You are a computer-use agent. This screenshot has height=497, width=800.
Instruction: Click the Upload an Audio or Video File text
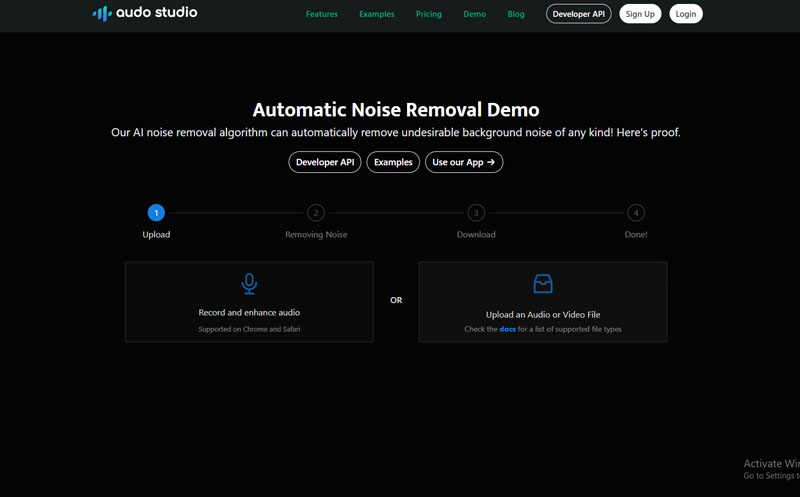coord(543,314)
